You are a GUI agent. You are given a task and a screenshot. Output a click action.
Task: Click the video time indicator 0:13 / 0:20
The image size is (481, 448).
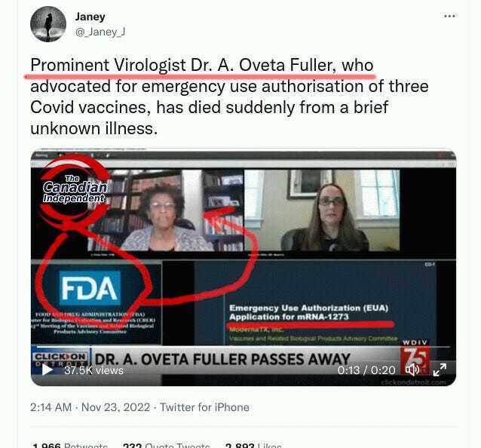click(x=366, y=370)
